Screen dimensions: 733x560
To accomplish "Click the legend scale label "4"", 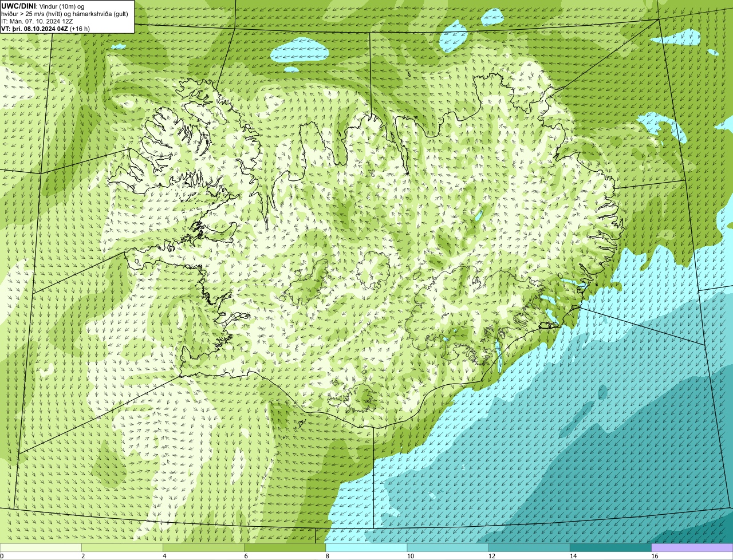I will click(164, 556).
